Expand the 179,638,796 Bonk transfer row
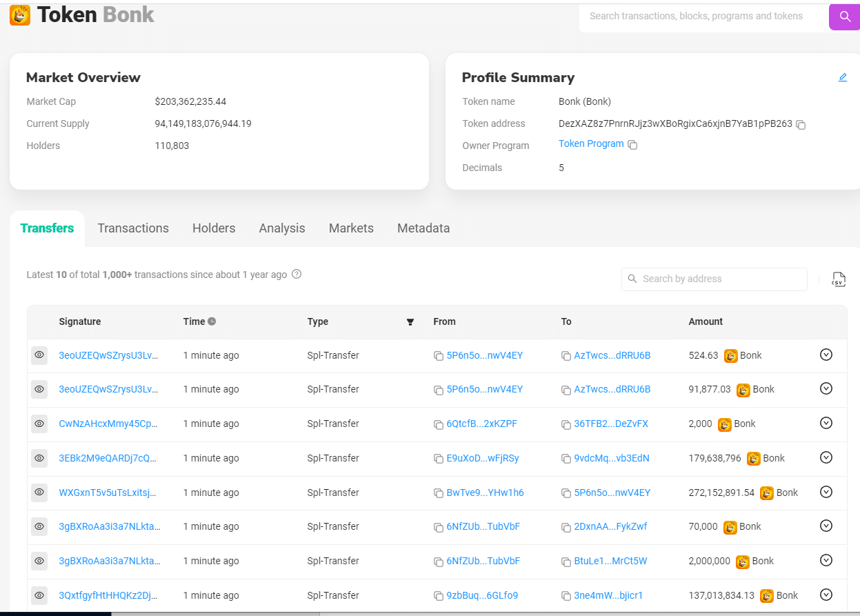 [826, 458]
